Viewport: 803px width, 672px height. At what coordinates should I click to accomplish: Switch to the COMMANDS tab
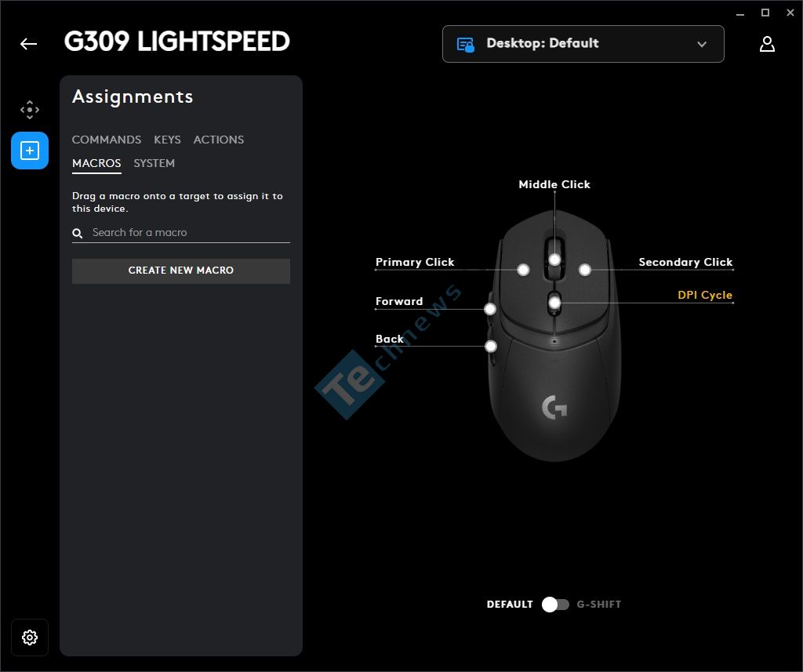107,140
